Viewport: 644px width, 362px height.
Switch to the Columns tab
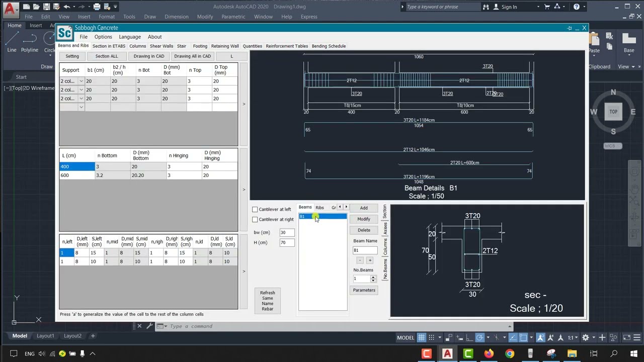point(137,46)
